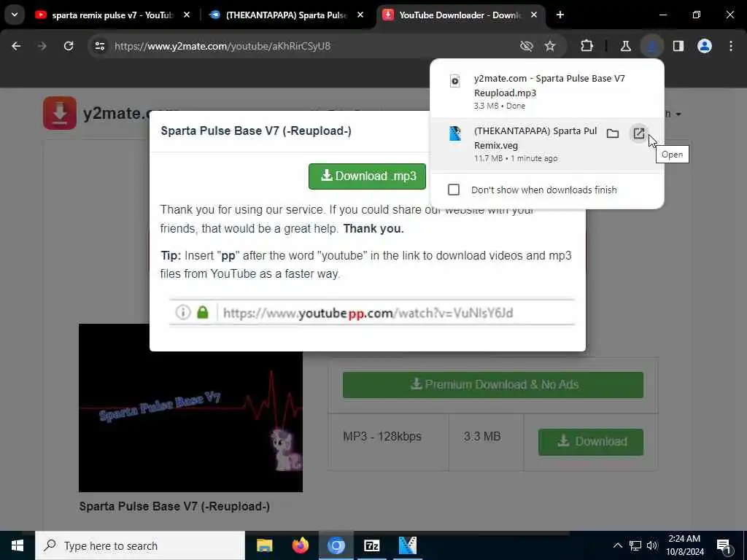Open the Chrome profile avatar

[705, 46]
